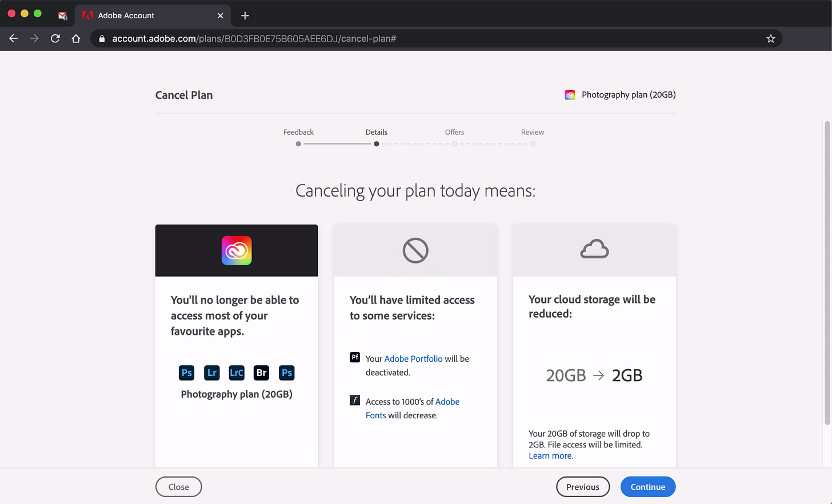Bookmark this page with star icon
Screen dimensions: 832x504
(771, 38)
